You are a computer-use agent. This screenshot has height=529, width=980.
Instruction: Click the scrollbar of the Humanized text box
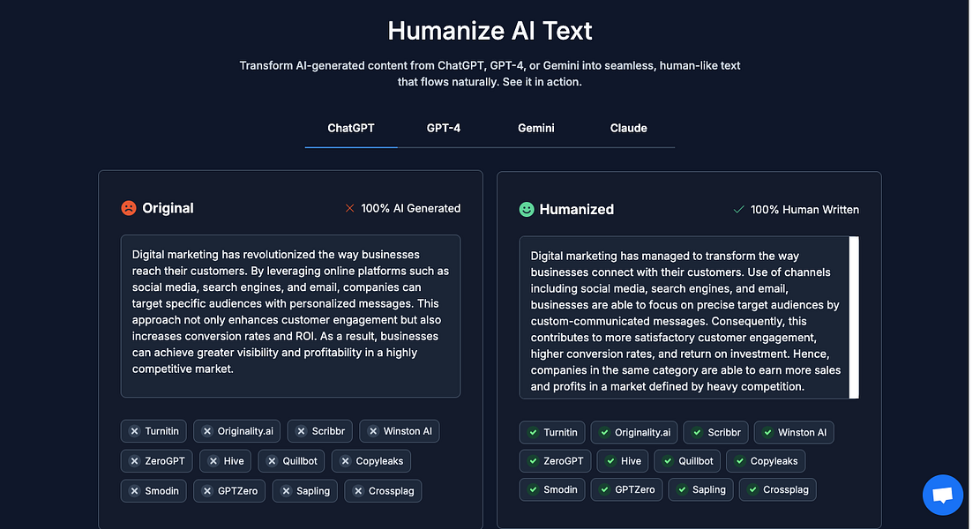click(854, 317)
